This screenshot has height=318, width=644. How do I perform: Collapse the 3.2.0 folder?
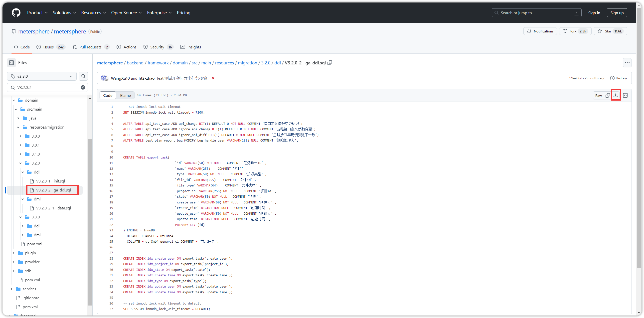coord(20,163)
